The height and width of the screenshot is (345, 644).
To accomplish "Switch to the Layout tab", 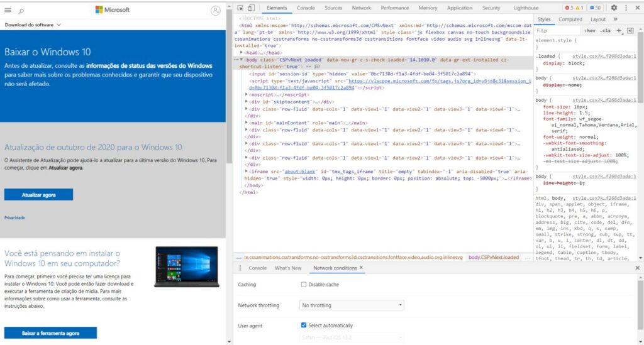I will [598, 19].
